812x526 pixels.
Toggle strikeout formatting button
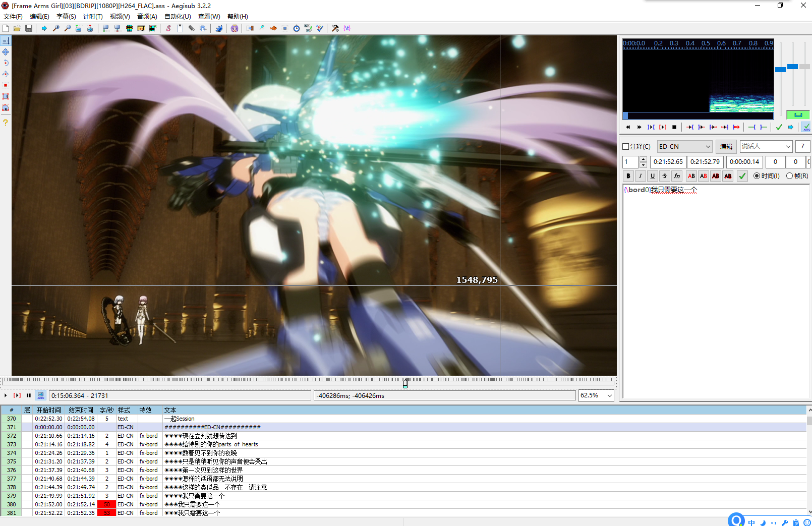665,176
